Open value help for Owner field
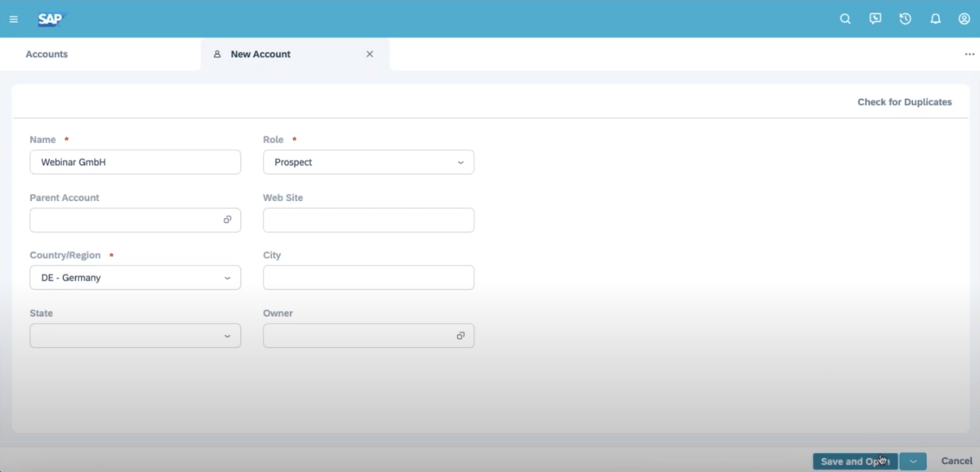 (461, 336)
